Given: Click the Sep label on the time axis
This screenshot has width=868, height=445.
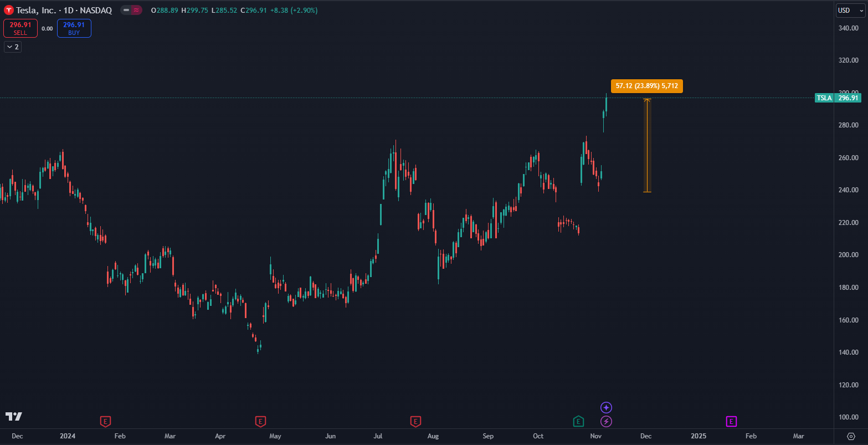Looking at the screenshot, I should (488, 436).
